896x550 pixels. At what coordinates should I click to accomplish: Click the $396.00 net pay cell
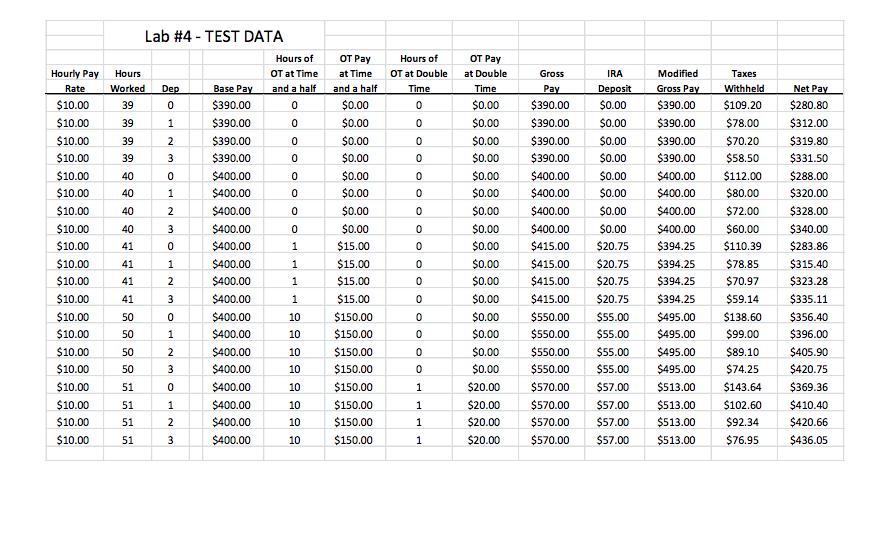coord(809,334)
